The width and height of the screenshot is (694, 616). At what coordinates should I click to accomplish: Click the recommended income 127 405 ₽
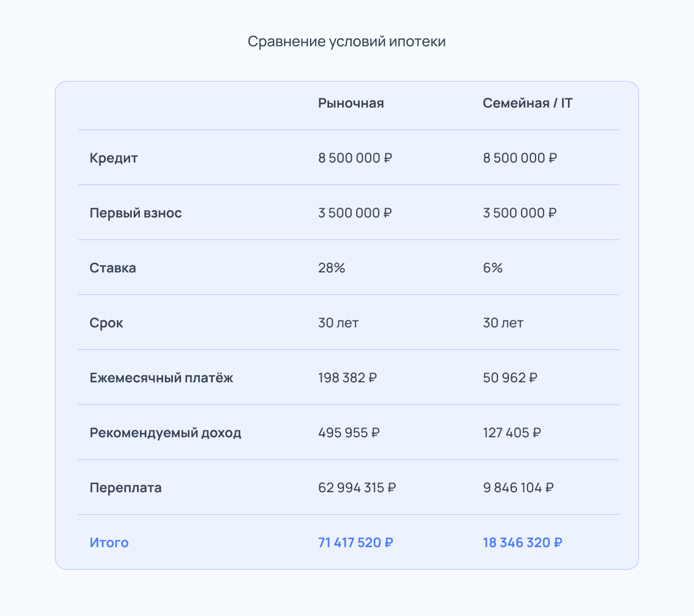(x=512, y=433)
